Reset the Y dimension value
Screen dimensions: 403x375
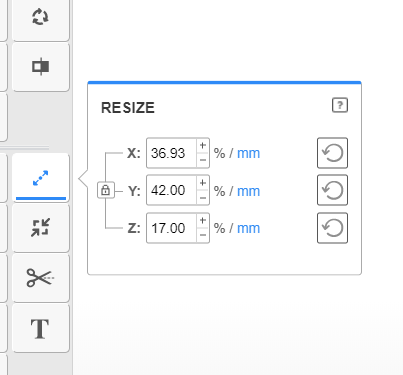coord(332,190)
